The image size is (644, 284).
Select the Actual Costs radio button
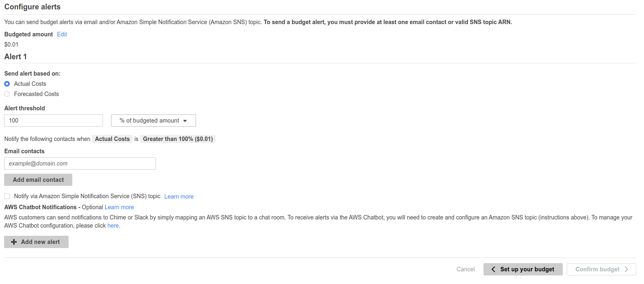click(x=7, y=84)
